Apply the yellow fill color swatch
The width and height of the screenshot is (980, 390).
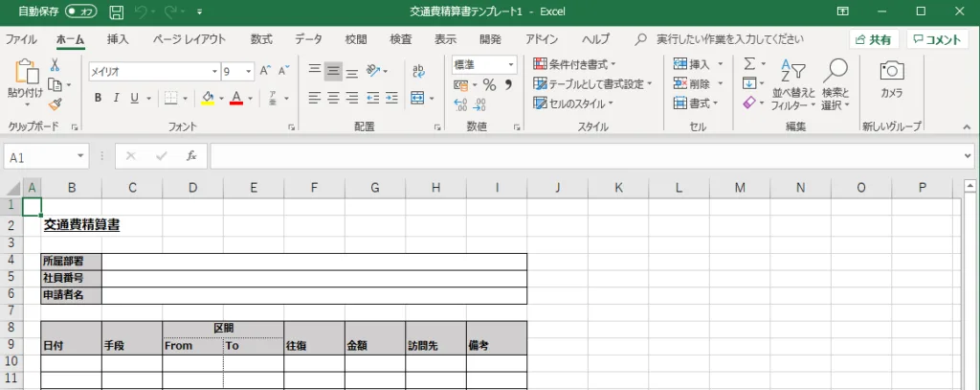208,98
